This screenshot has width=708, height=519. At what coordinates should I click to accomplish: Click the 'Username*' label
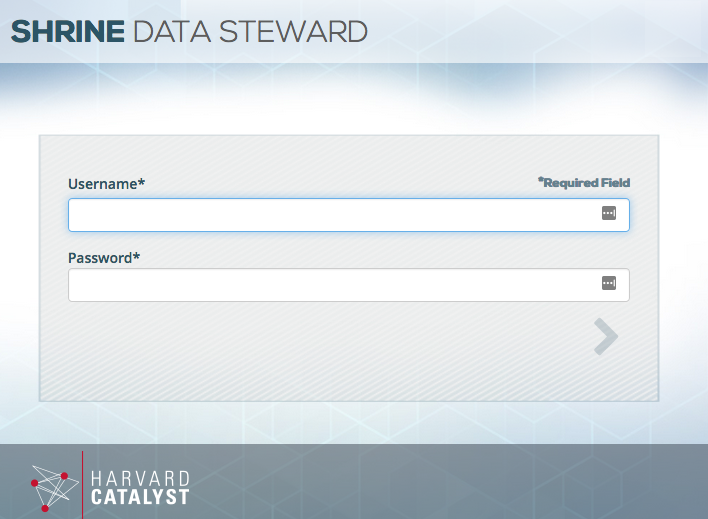[107, 184]
